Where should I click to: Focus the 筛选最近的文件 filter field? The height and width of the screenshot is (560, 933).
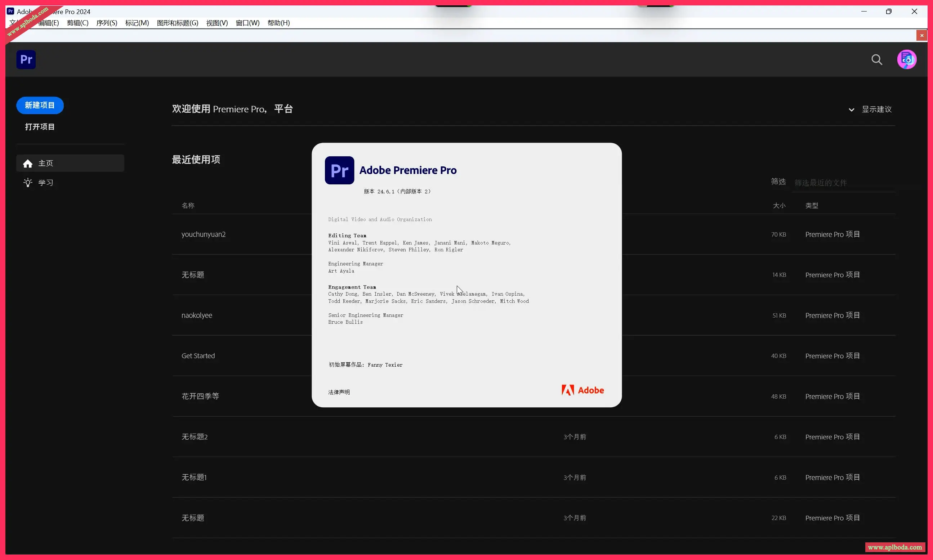coord(843,183)
